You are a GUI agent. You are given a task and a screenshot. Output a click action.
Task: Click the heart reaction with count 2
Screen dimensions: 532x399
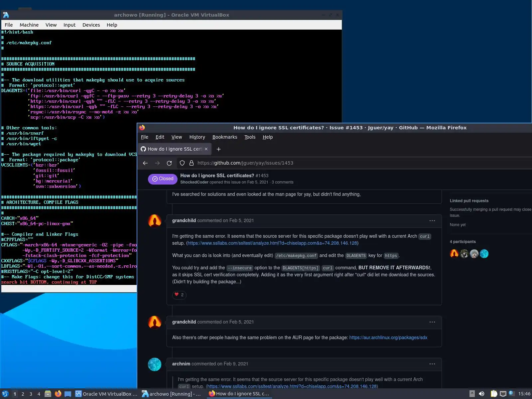[179, 295]
